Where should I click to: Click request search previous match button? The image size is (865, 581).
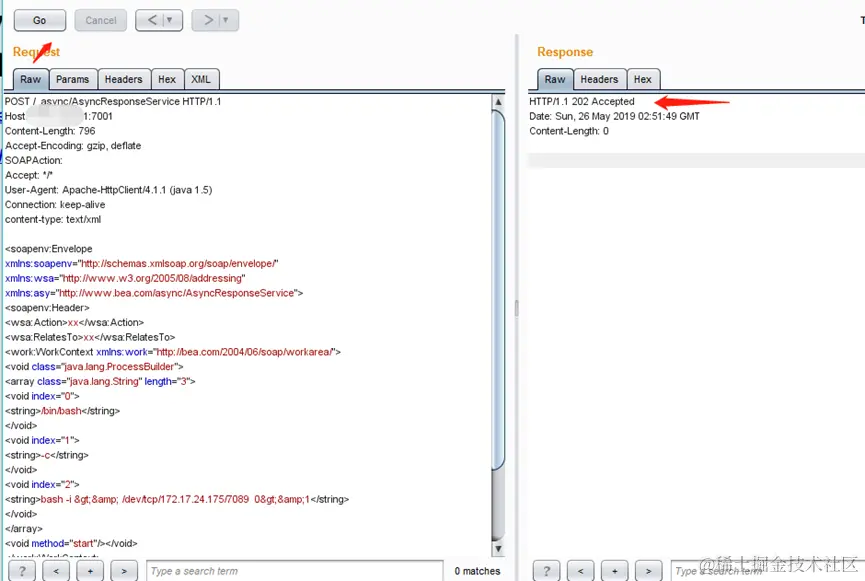pyautogui.click(x=56, y=571)
